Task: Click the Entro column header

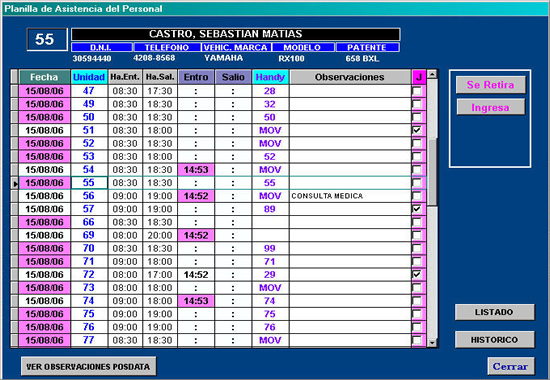Action: click(x=196, y=77)
